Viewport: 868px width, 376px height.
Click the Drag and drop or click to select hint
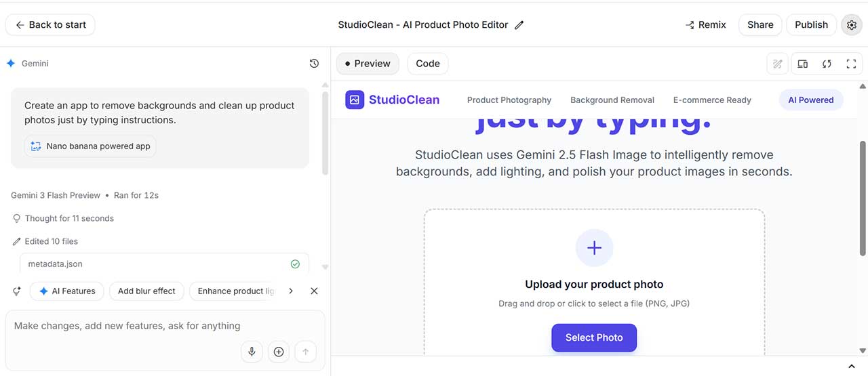(x=594, y=304)
